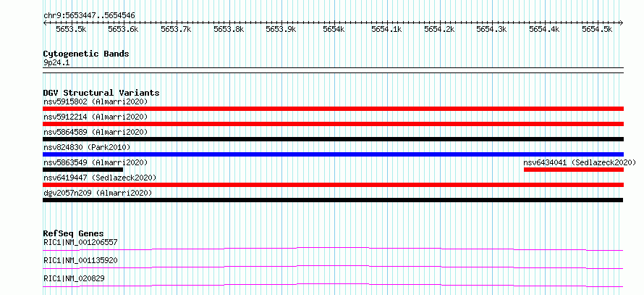
Task: Open the nsv5915802 (Almarri2020) variant label
Action: click(96, 101)
